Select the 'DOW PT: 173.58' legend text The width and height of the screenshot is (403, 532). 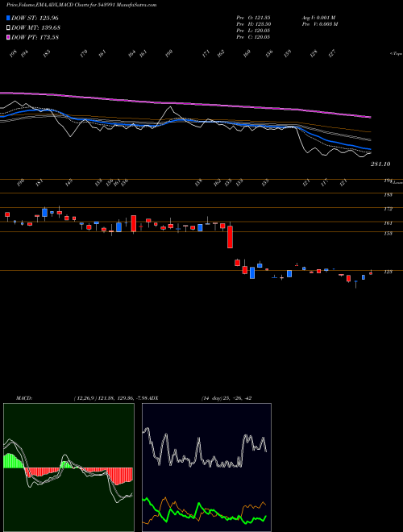35,37
